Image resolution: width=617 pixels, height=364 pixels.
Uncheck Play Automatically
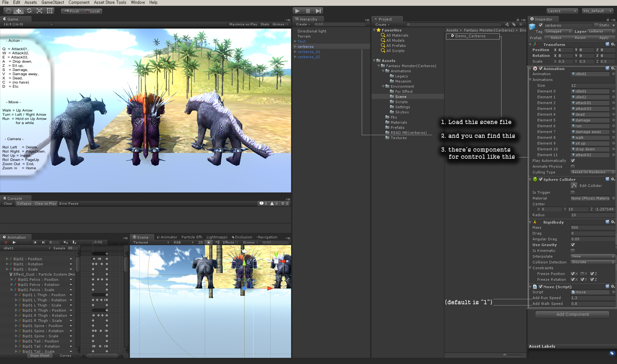[573, 161]
